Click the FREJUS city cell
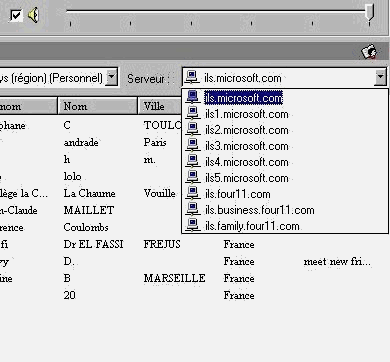390x362 pixels. pos(162,244)
